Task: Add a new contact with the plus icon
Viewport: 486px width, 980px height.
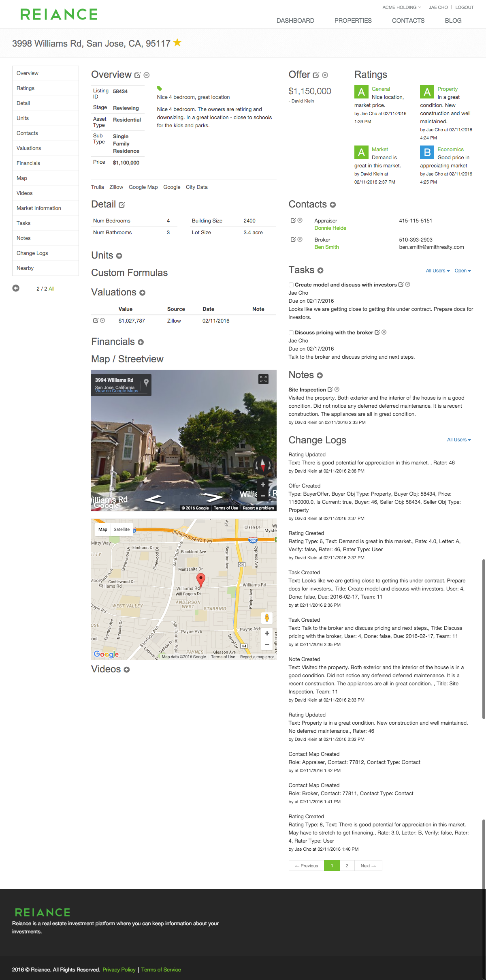Action: click(x=333, y=205)
